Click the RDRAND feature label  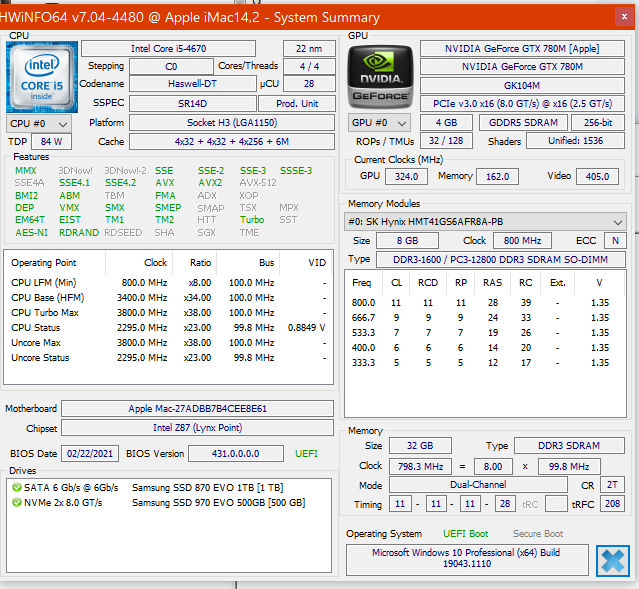[79, 233]
